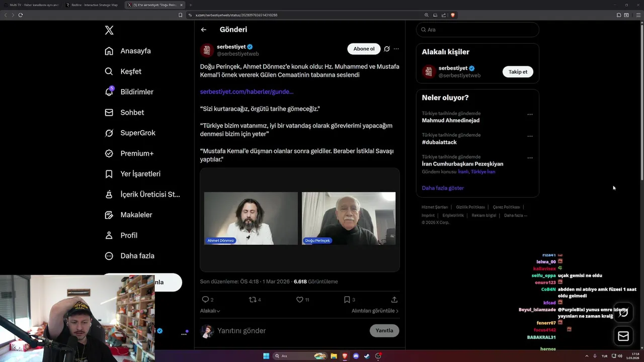
Task: Open Hizmet Şartları footer link
Action: (x=435, y=207)
